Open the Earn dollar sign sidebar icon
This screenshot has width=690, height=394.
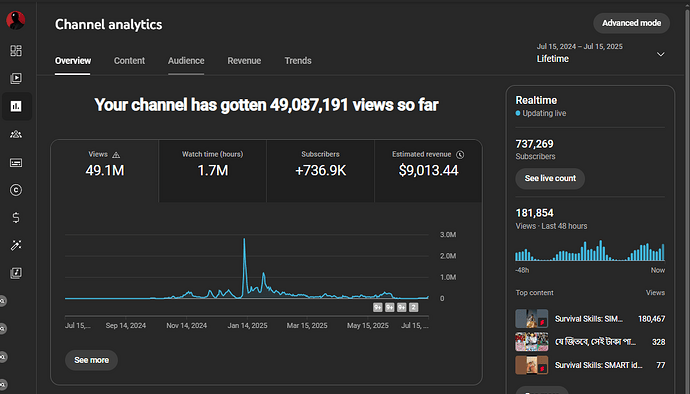click(16, 217)
